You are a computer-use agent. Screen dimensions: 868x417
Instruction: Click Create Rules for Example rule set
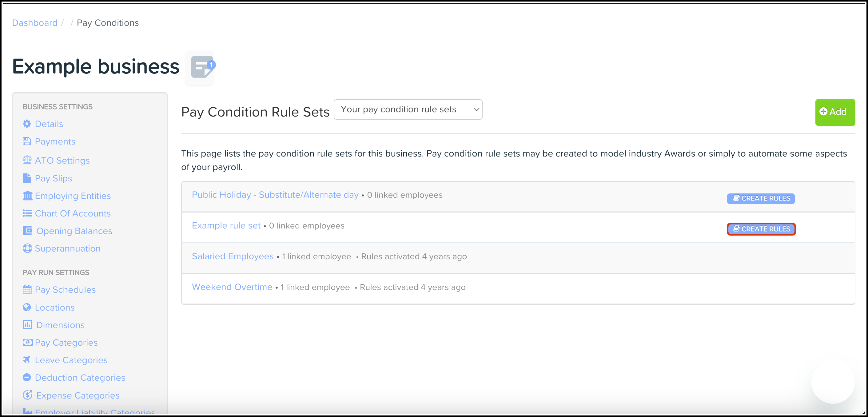pyautogui.click(x=761, y=229)
